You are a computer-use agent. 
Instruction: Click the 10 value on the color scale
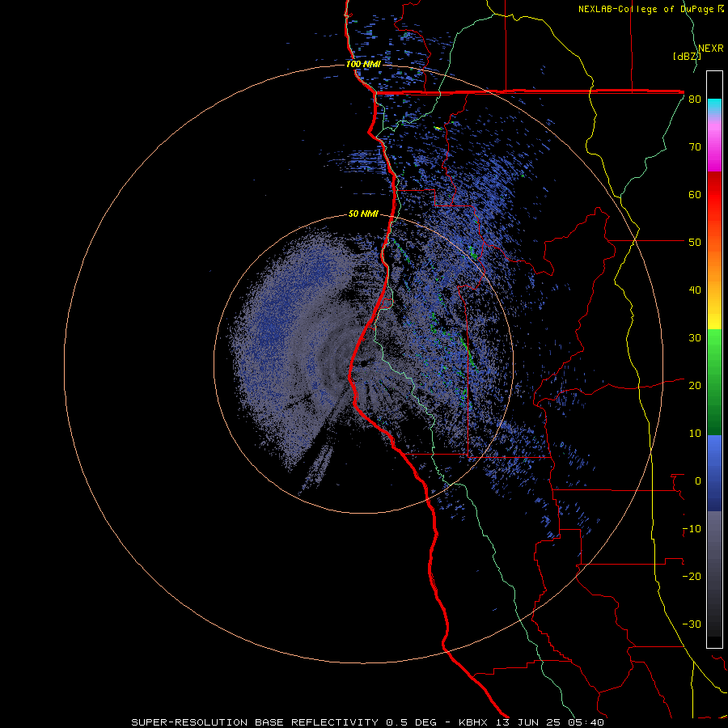coord(695,434)
